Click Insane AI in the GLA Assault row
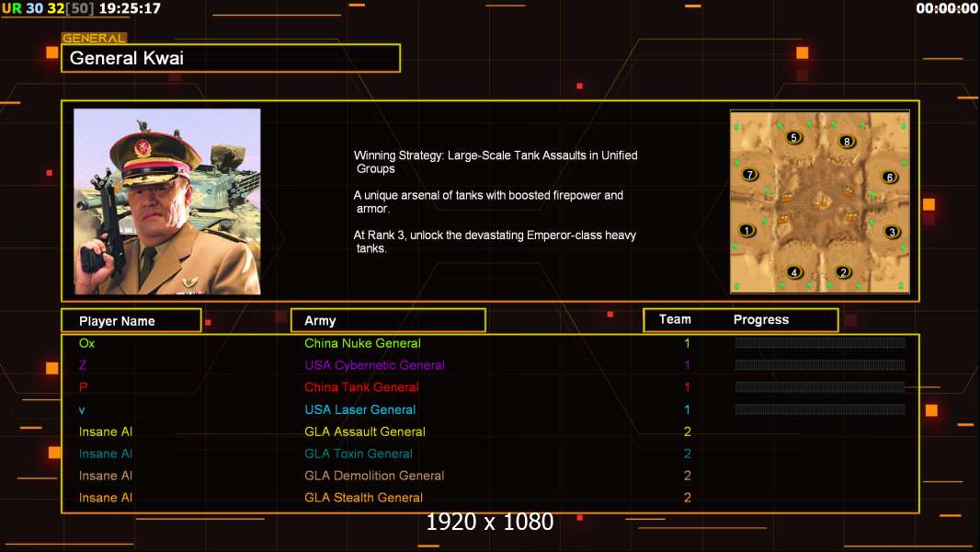The image size is (980, 552). [x=106, y=431]
